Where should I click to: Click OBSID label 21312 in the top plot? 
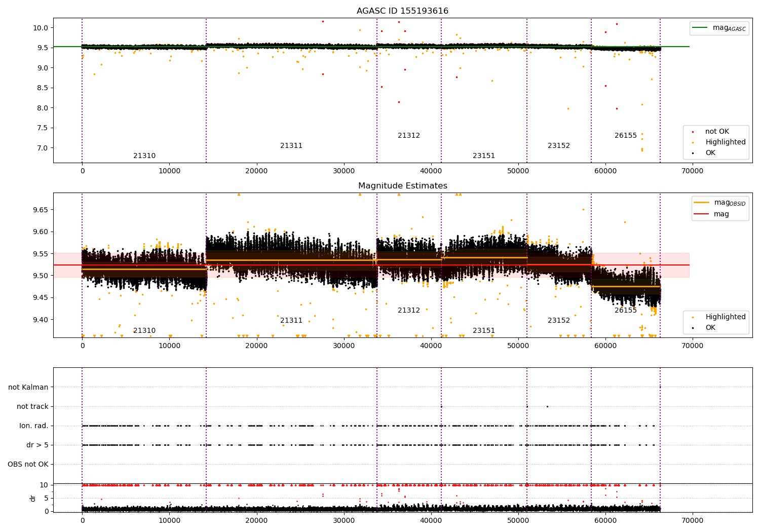409,136
